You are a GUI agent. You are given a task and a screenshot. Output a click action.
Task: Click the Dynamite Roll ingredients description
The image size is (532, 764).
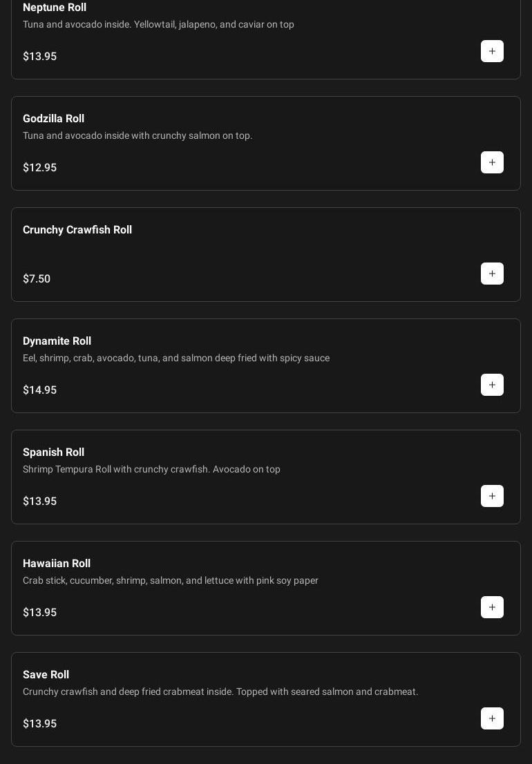[176, 358]
